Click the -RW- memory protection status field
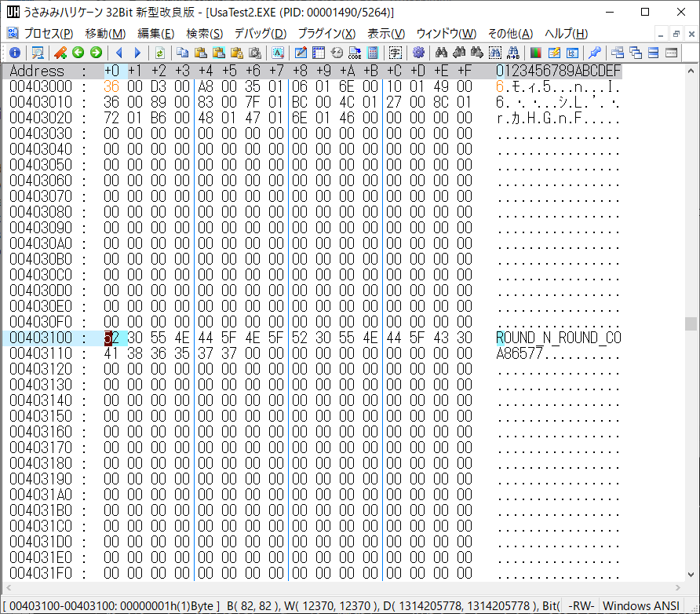 coord(581,605)
